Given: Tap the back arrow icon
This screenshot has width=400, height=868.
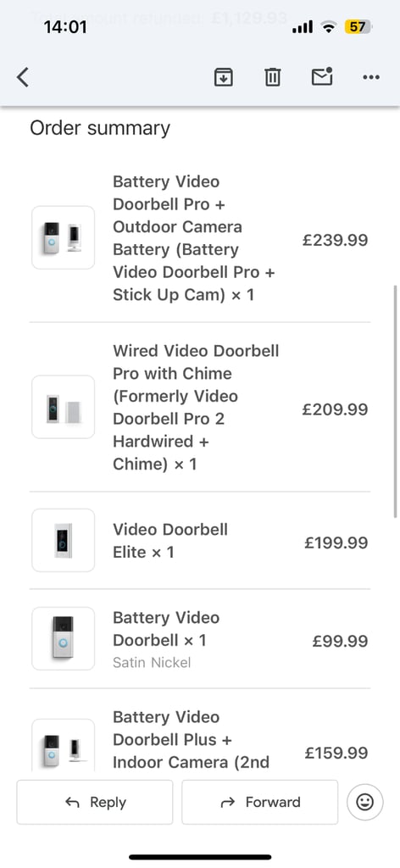Looking at the screenshot, I should coord(23,77).
